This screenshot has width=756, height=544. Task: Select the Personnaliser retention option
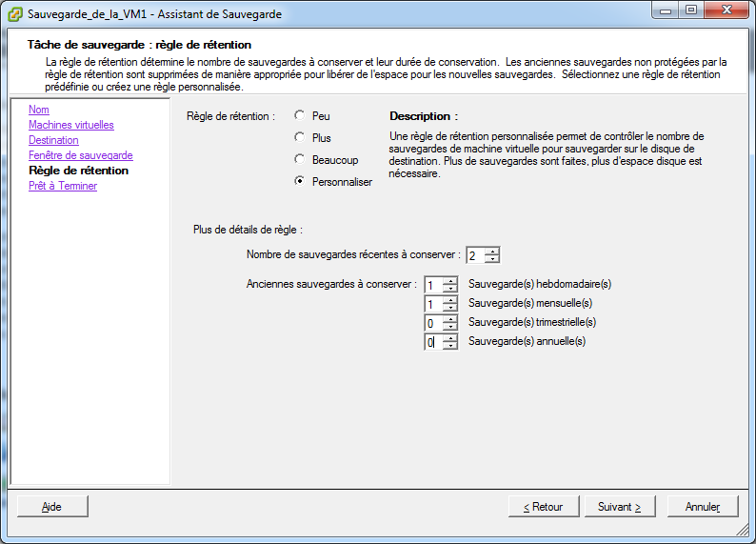(x=299, y=181)
